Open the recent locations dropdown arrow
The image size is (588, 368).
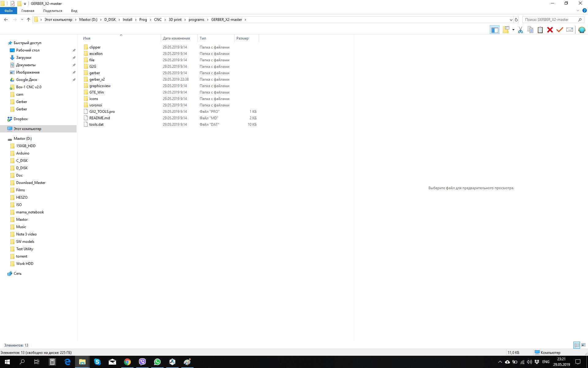[x=22, y=20]
